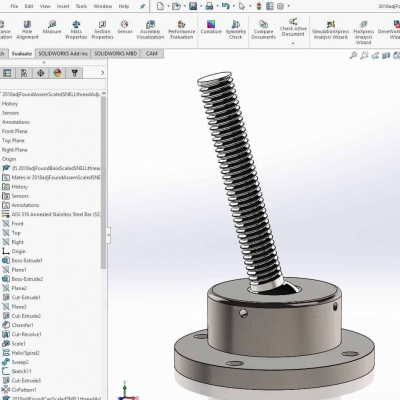Viewport: 400px width, 400px height.
Task: Save the document with the floppy icon
Action: click(193, 6)
